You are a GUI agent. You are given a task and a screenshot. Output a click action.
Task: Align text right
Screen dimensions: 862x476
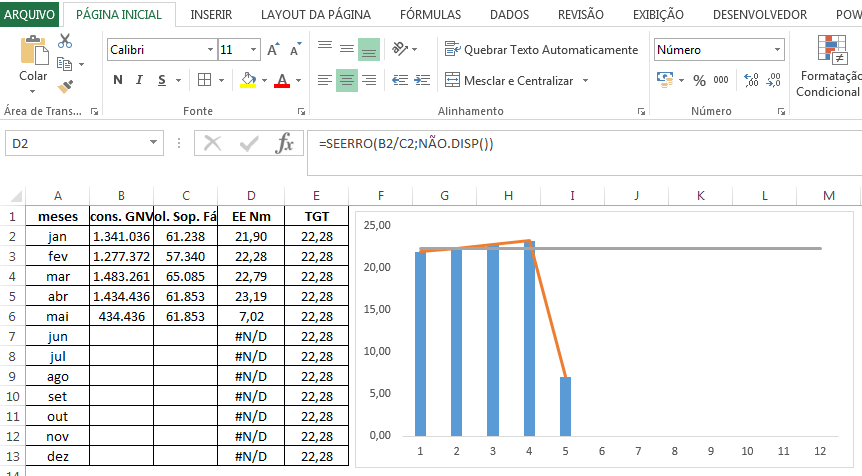pos(369,80)
